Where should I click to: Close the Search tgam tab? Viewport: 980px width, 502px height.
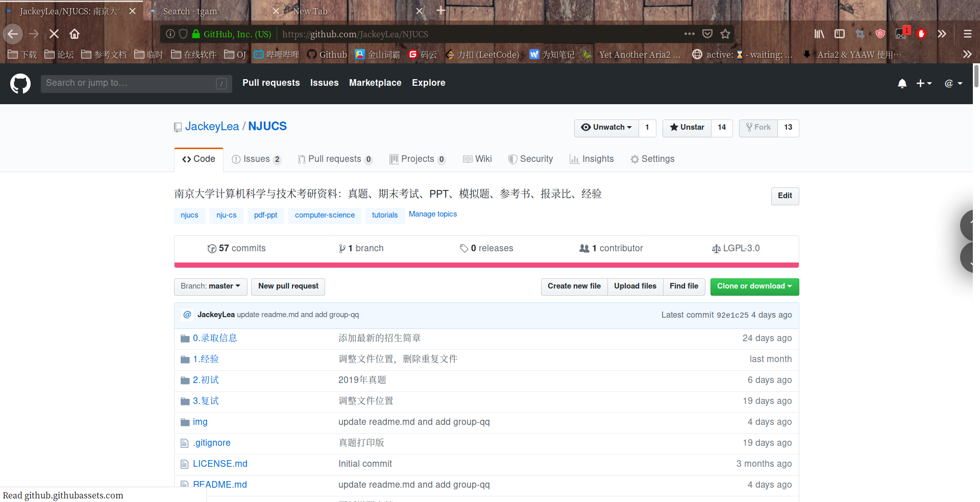pos(276,11)
